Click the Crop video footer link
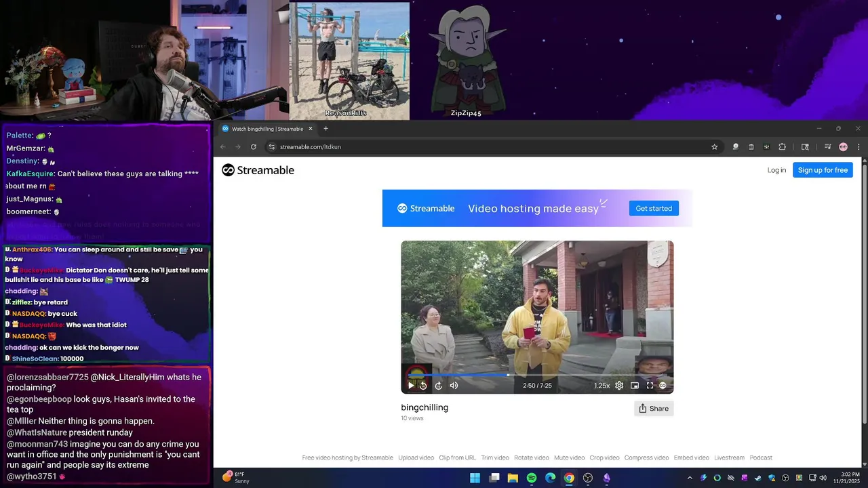Screen dimensions: 868x488 [x=604, y=457]
